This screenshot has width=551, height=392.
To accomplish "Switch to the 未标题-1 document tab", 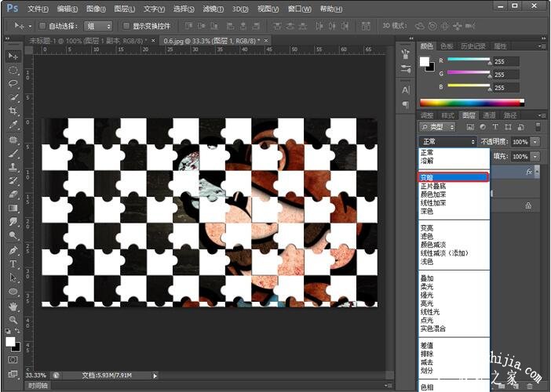I will click(x=86, y=40).
